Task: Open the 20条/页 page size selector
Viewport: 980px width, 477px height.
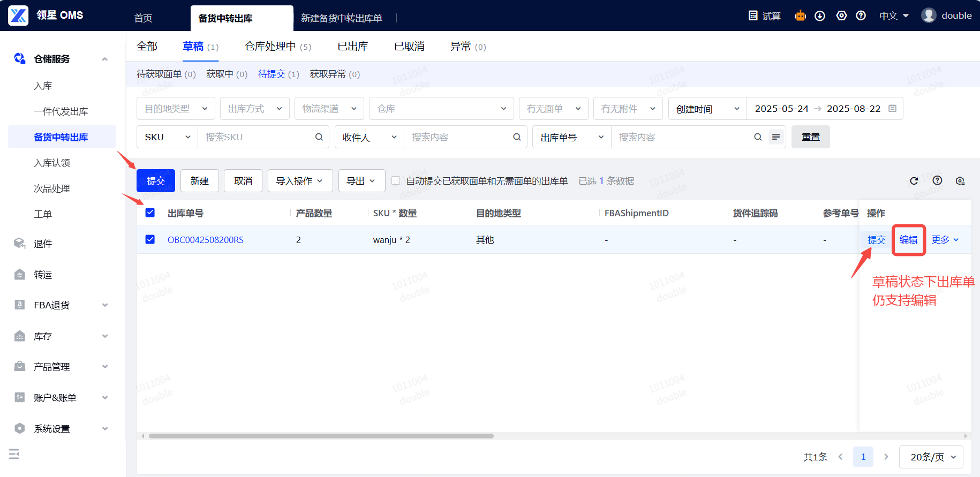Action: (x=931, y=457)
